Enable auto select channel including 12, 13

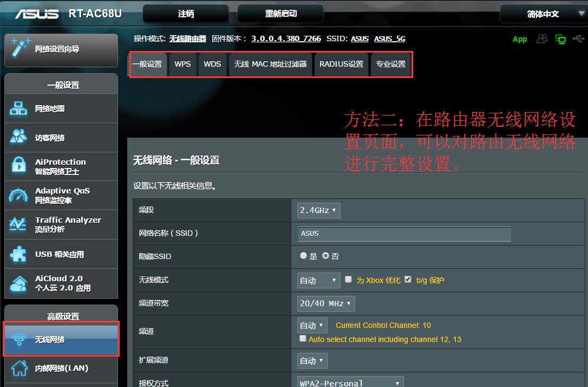pos(303,339)
